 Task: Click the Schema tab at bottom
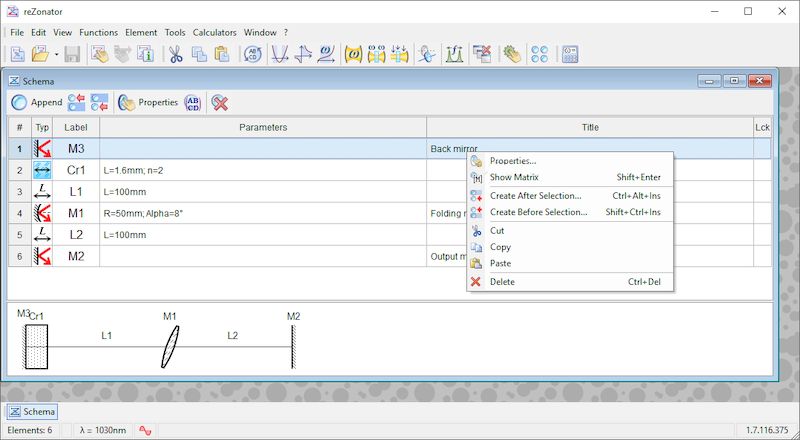(x=32, y=411)
